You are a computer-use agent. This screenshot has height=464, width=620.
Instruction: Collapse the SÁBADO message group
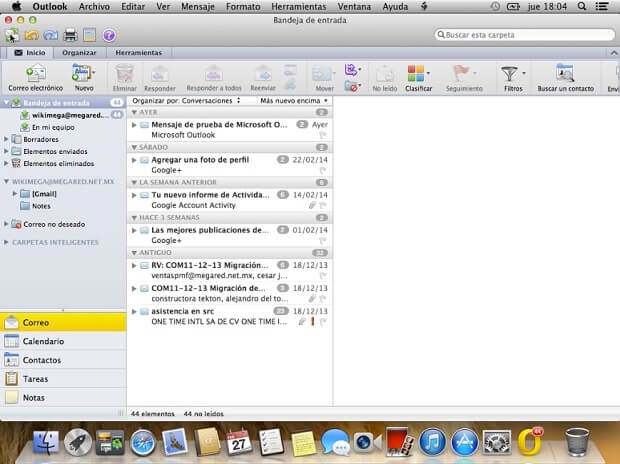[x=134, y=147]
